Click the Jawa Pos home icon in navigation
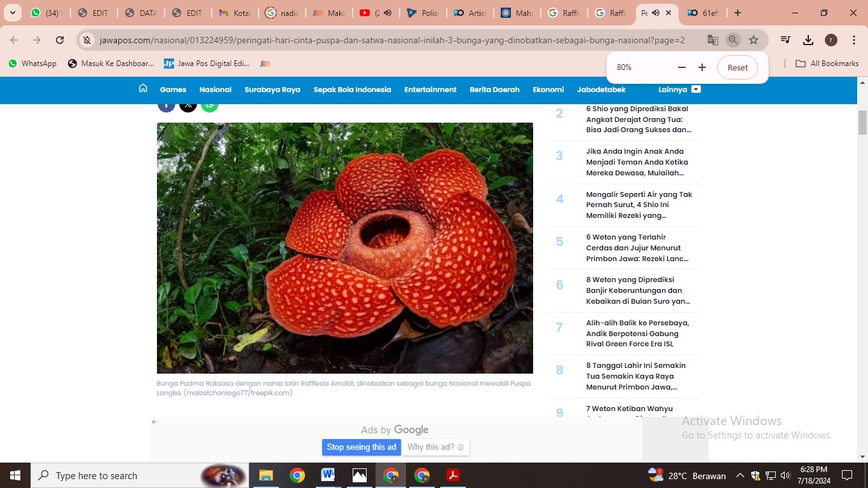 (143, 89)
